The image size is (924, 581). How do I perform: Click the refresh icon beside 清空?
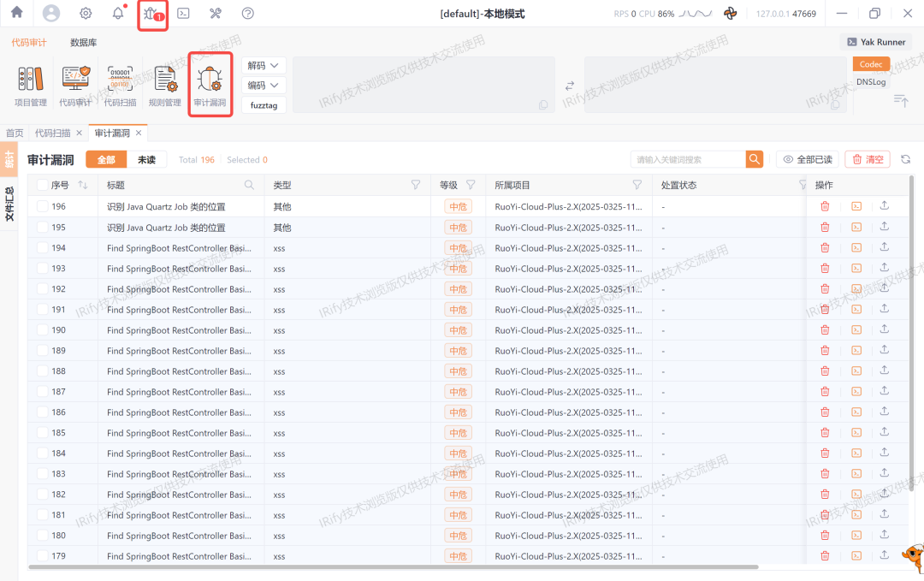[x=906, y=159]
